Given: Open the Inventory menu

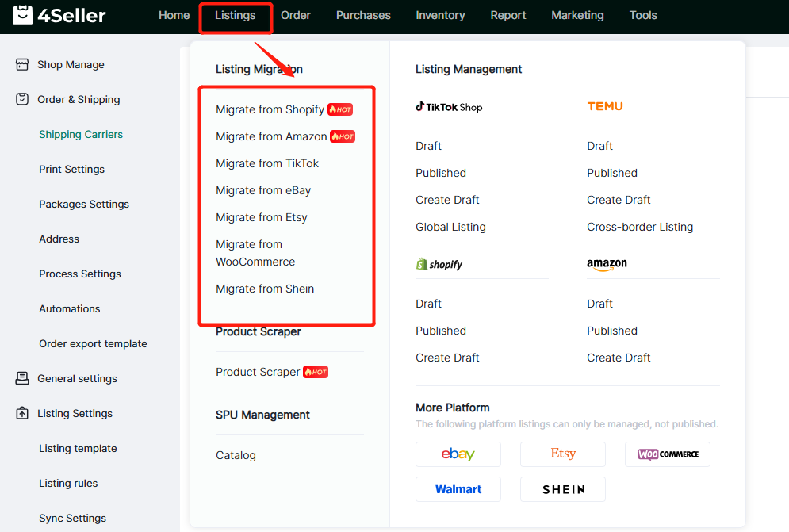Looking at the screenshot, I should pyautogui.click(x=440, y=15).
